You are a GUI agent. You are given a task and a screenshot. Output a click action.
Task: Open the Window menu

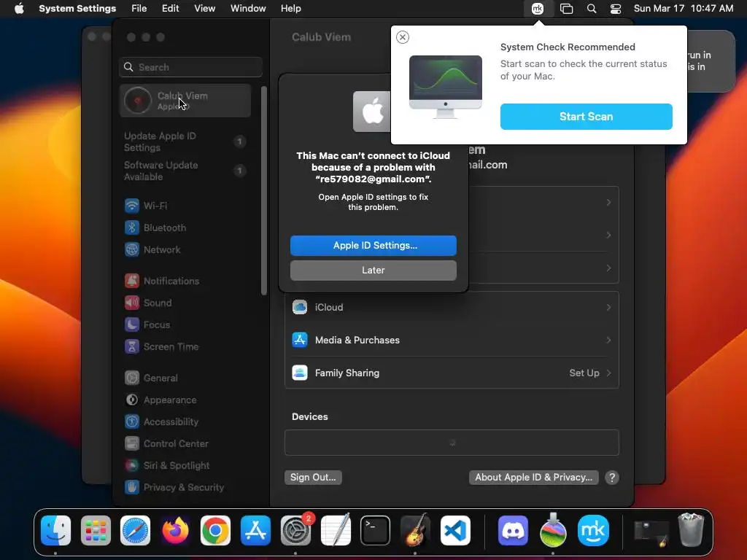pyautogui.click(x=248, y=9)
